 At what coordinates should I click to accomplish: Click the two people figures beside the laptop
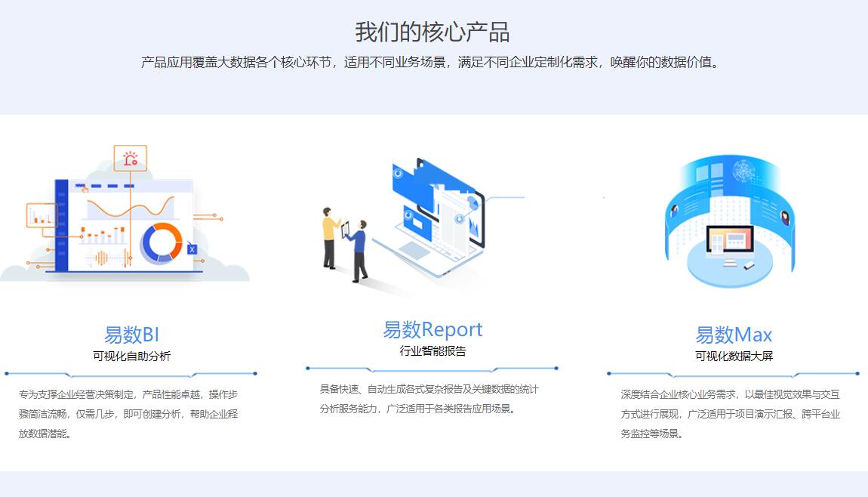(x=346, y=244)
